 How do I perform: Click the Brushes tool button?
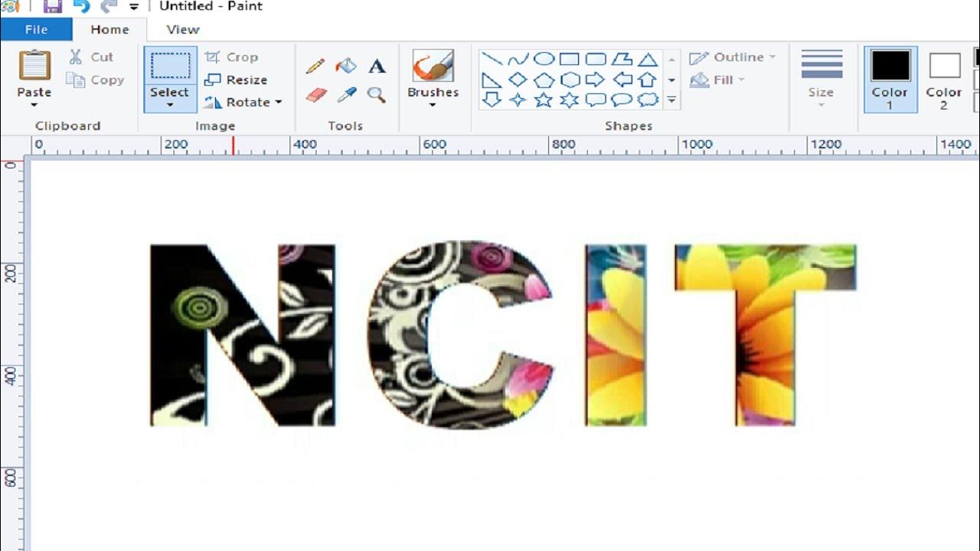click(x=433, y=67)
